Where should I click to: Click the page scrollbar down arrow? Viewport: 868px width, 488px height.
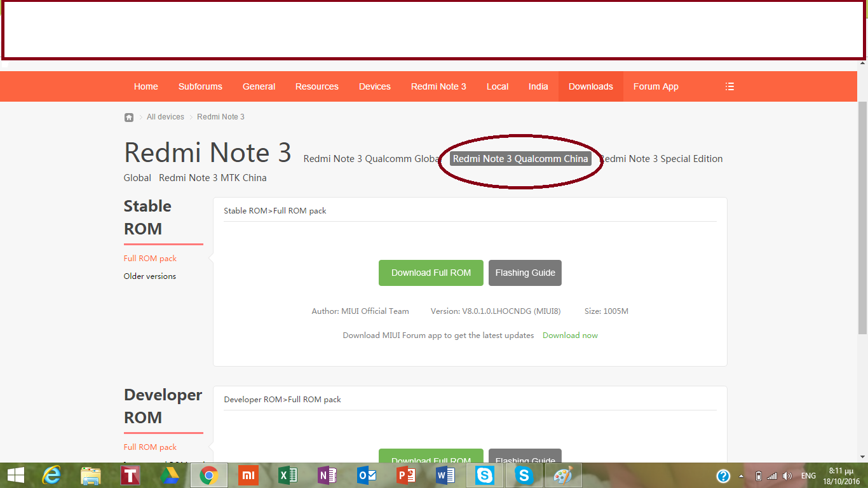coord(863,457)
